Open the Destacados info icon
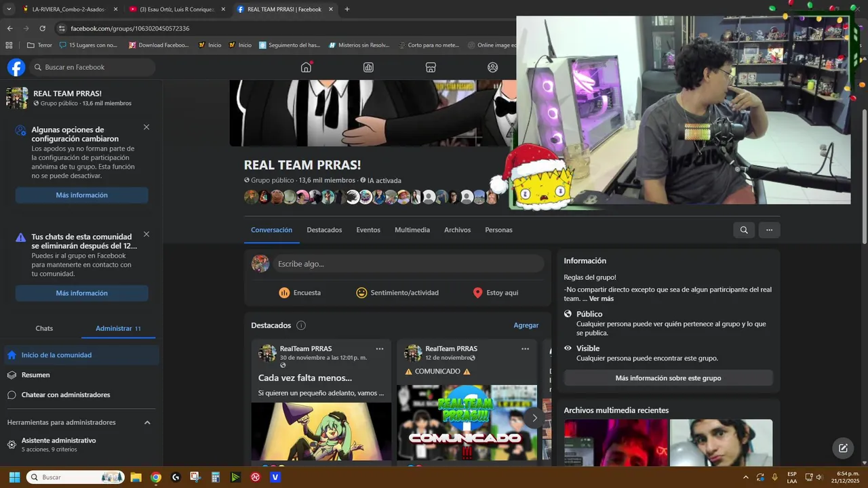Image resolution: width=868 pixels, height=488 pixels. click(301, 325)
